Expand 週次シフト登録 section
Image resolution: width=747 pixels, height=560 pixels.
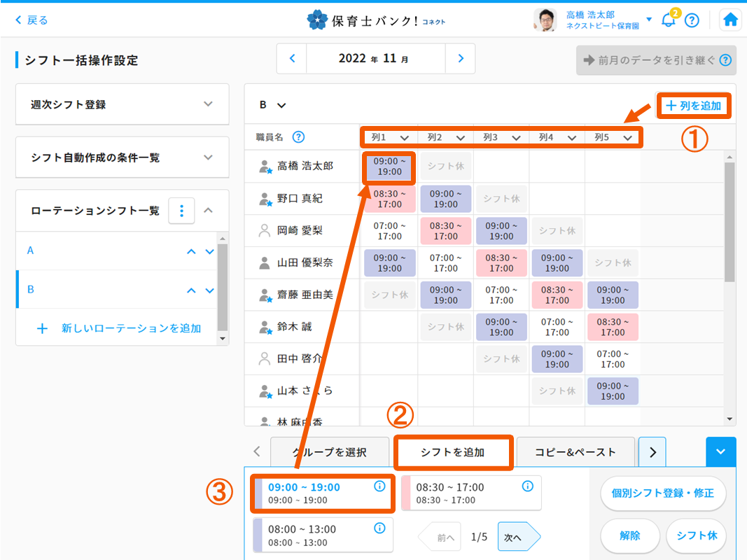point(123,104)
